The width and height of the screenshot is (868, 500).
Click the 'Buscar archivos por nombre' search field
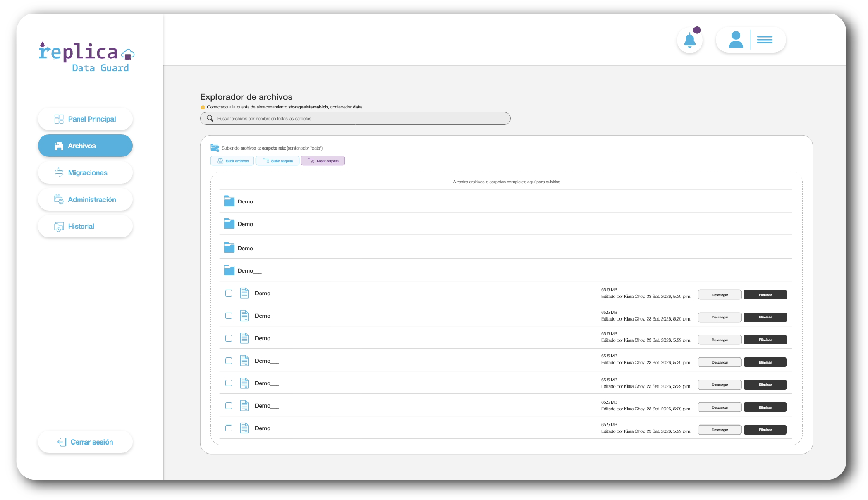[355, 119]
